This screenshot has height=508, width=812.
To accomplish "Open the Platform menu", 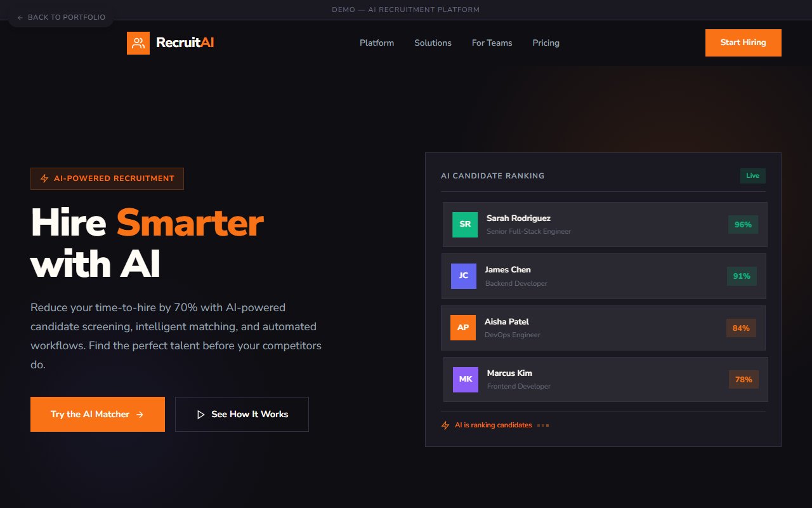I will coord(377,43).
